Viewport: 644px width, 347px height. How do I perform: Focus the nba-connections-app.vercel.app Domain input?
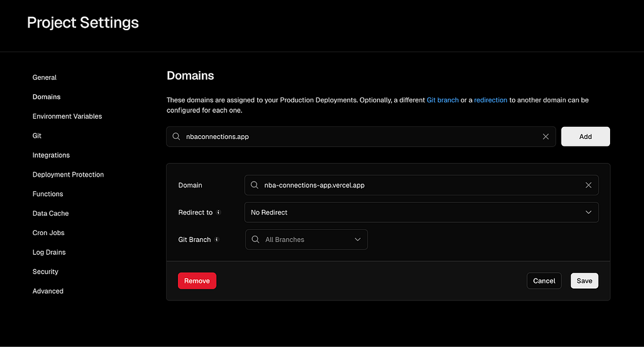[421, 185]
